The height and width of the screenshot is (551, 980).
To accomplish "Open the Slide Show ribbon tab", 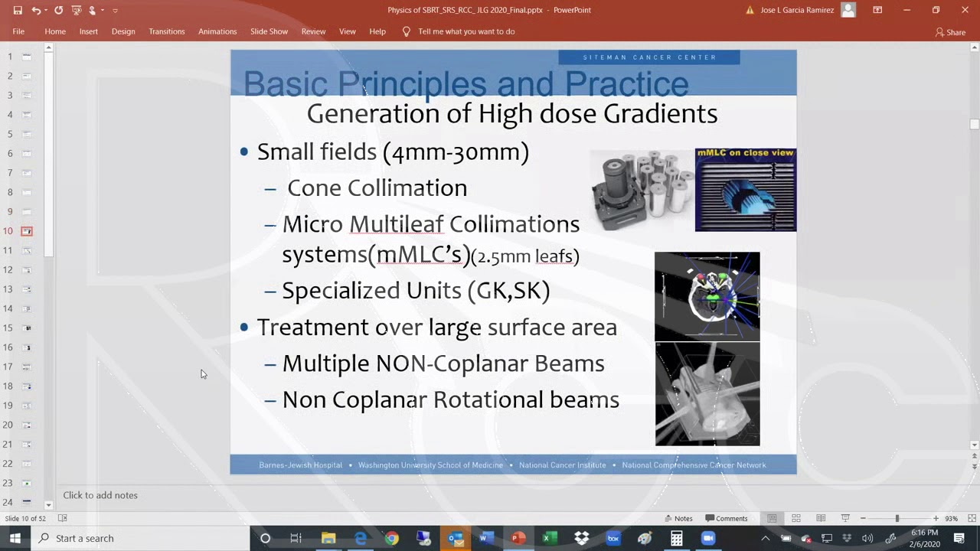I will click(x=269, y=31).
